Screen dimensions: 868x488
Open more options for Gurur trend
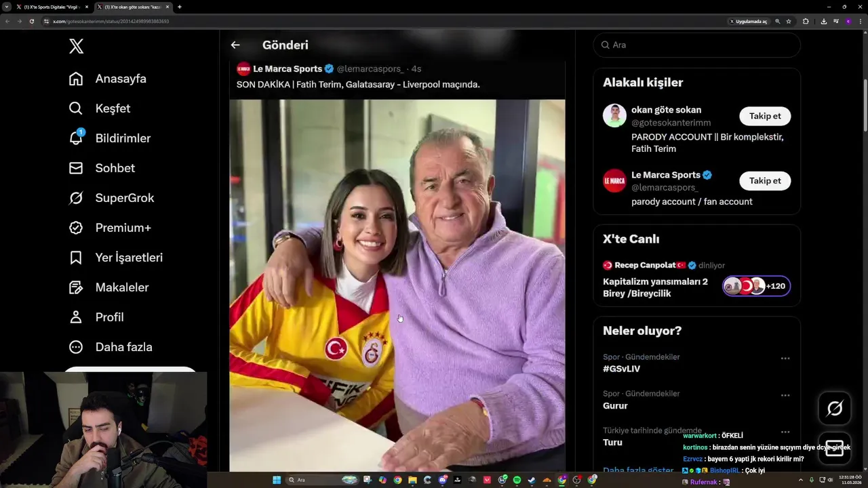[785, 395]
